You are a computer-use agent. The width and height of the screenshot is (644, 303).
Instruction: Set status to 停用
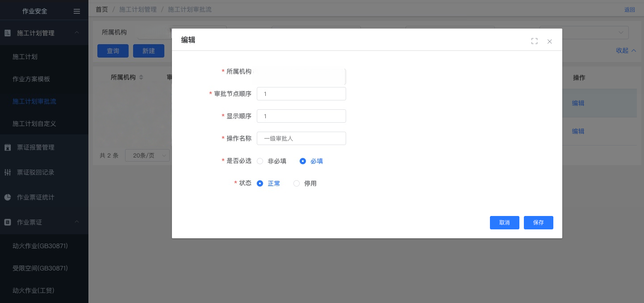pos(297,183)
